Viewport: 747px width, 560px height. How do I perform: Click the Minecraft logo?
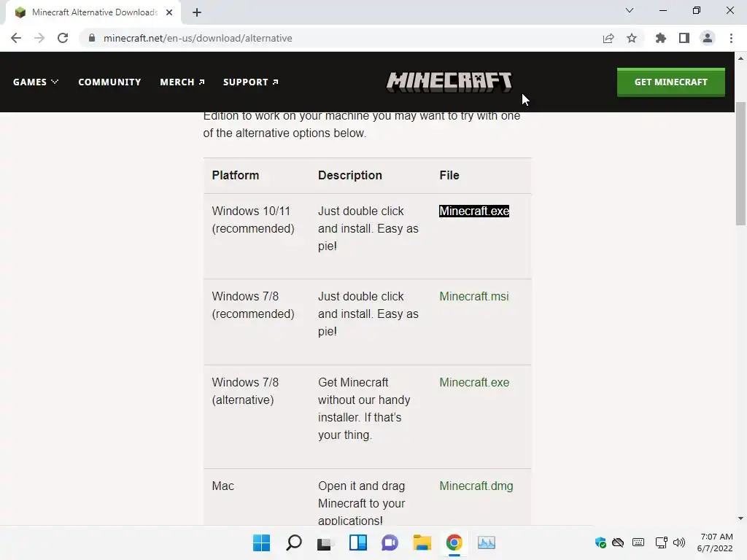point(449,82)
